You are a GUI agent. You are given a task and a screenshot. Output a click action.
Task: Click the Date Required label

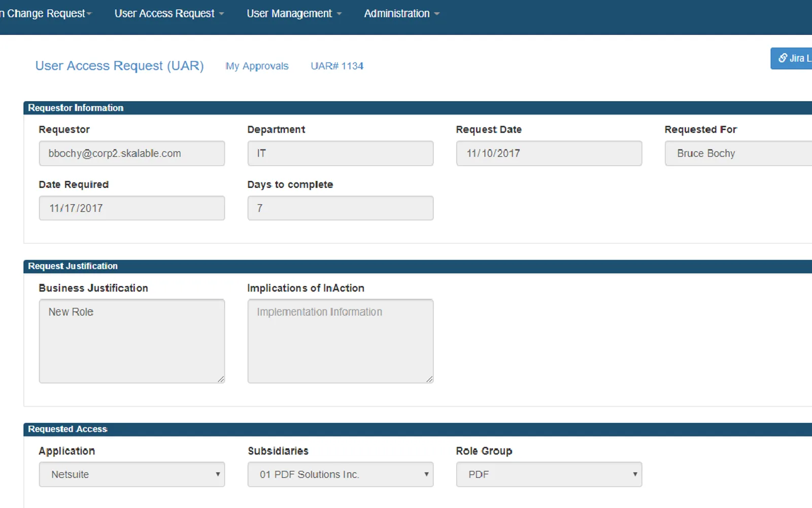click(74, 184)
